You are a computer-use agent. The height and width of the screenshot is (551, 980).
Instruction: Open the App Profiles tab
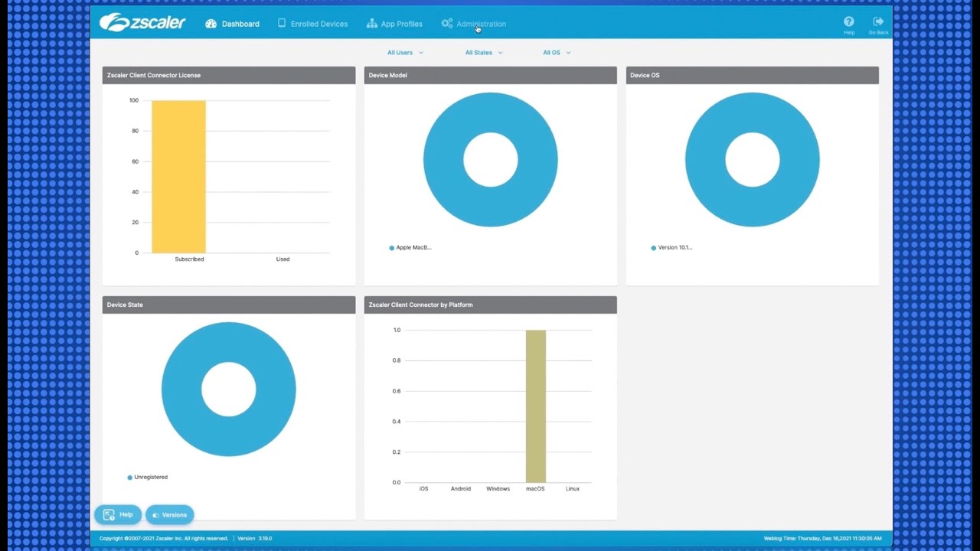[394, 24]
